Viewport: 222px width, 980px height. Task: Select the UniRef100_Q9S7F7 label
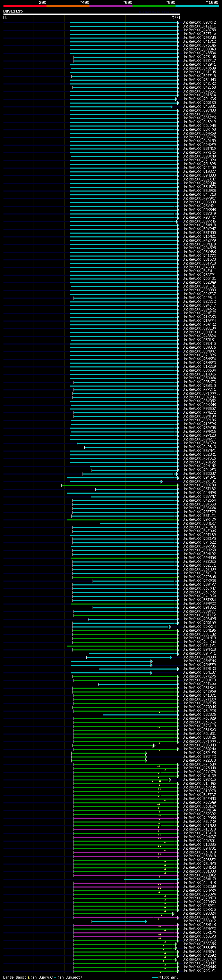point(199,114)
